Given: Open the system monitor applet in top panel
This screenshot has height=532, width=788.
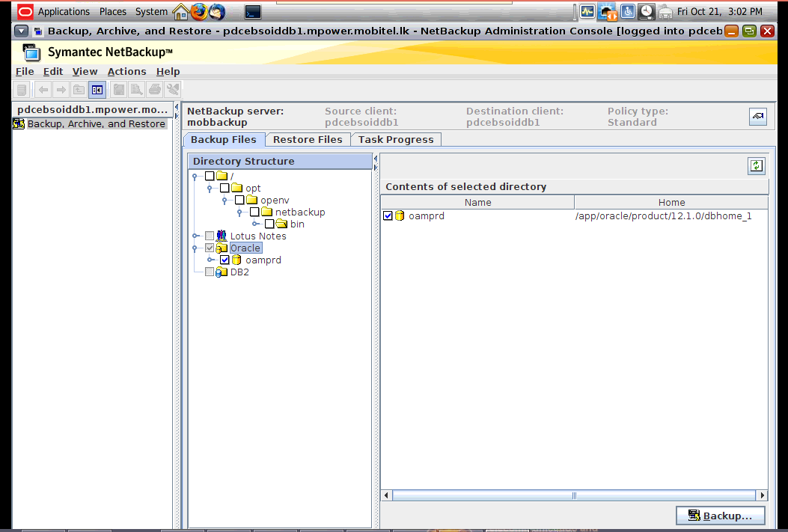Looking at the screenshot, I should (587, 11).
